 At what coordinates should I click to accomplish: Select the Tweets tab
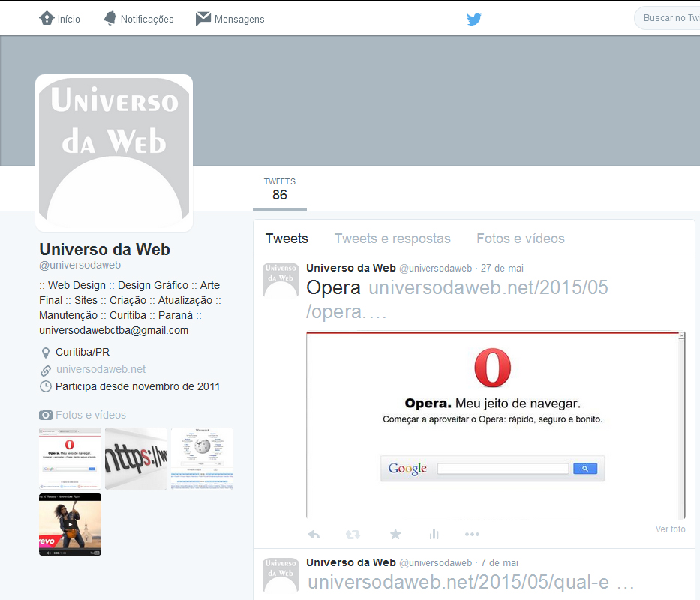point(287,238)
